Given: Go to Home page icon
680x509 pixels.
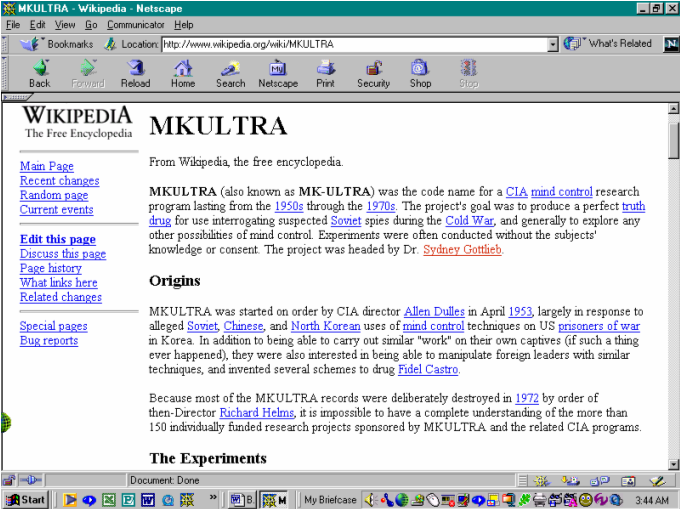Looking at the screenshot, I should [183, 73].
